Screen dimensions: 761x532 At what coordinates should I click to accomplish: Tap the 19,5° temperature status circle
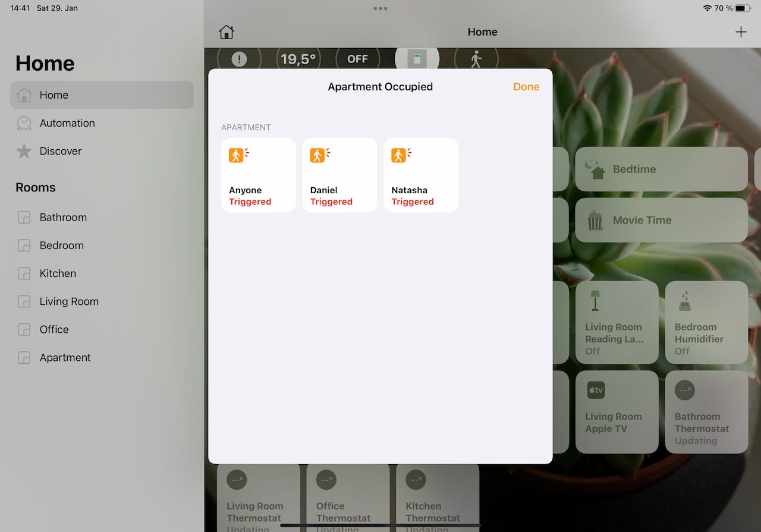[298, 59]
